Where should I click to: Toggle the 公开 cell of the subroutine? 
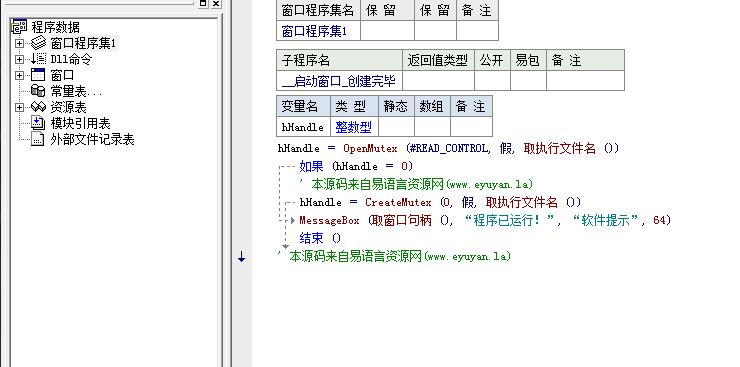point(492,81)
